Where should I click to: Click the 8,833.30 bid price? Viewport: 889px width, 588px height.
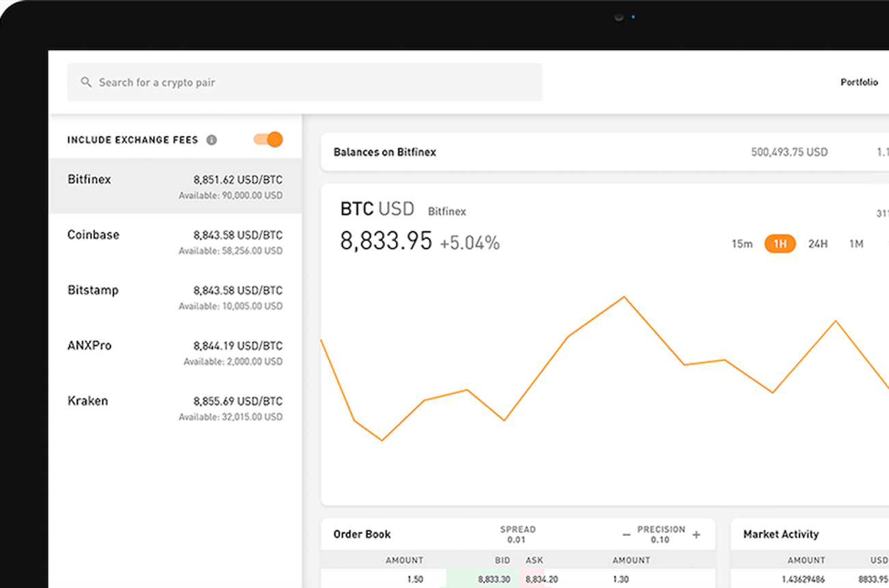(494, 579)
